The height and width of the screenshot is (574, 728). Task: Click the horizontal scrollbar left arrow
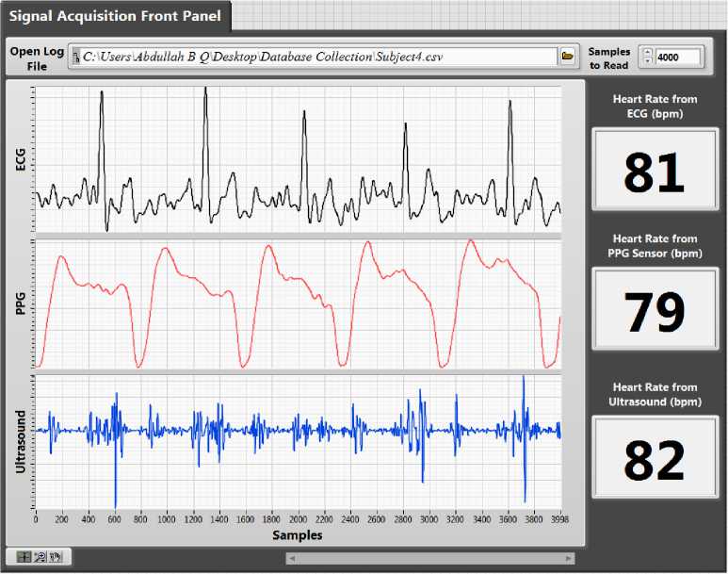(x=293, y=558)
